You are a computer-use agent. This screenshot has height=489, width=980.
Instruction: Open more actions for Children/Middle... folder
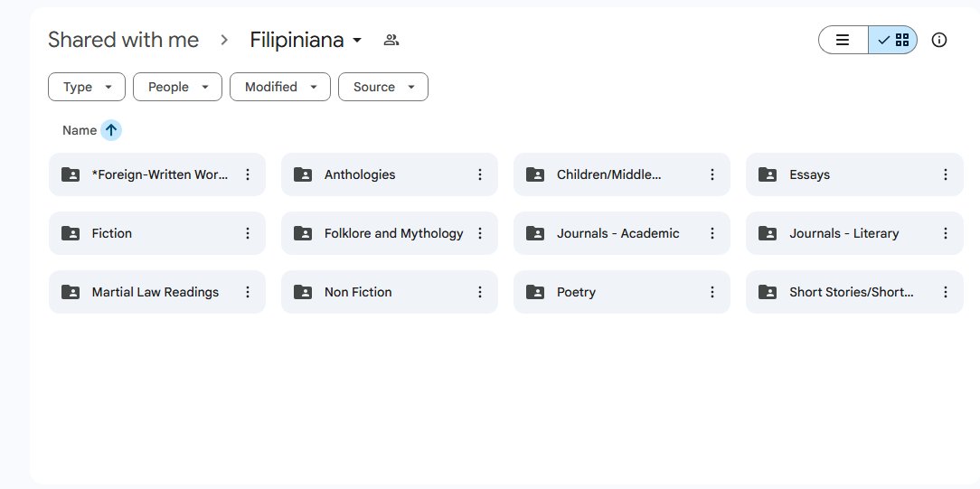pos(711,174)
